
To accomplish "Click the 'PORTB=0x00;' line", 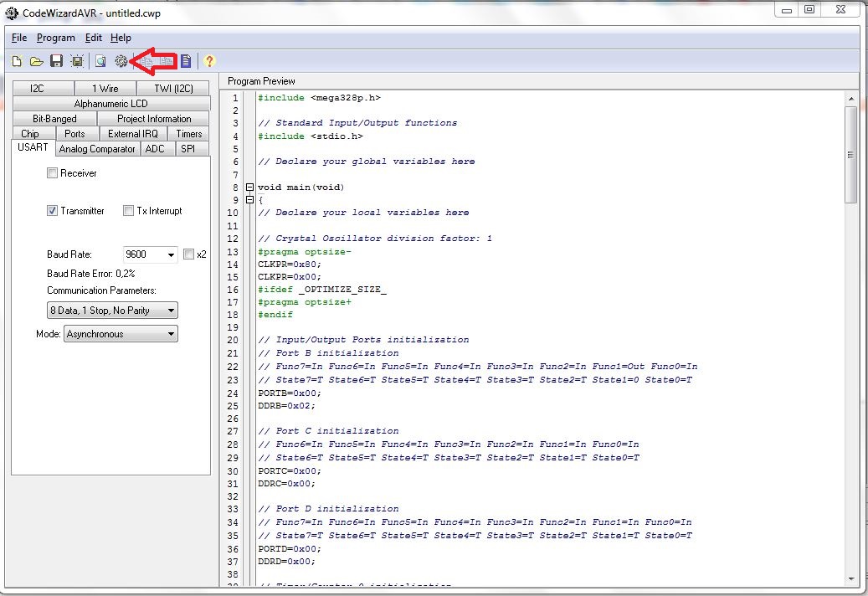I will 290,393.
